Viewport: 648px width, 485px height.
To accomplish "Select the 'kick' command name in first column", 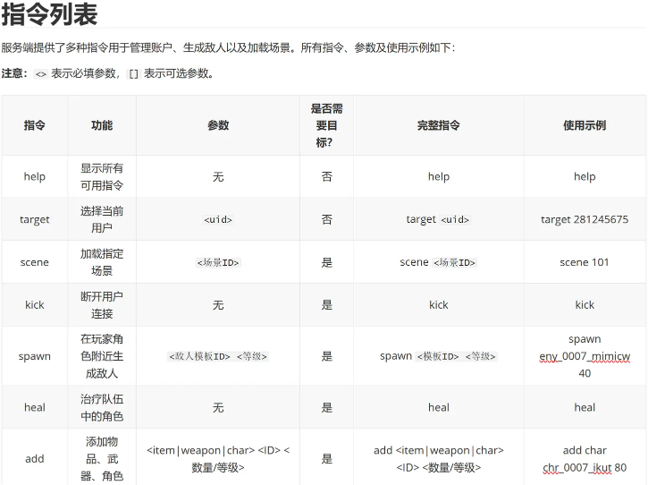I will [34, 305].
